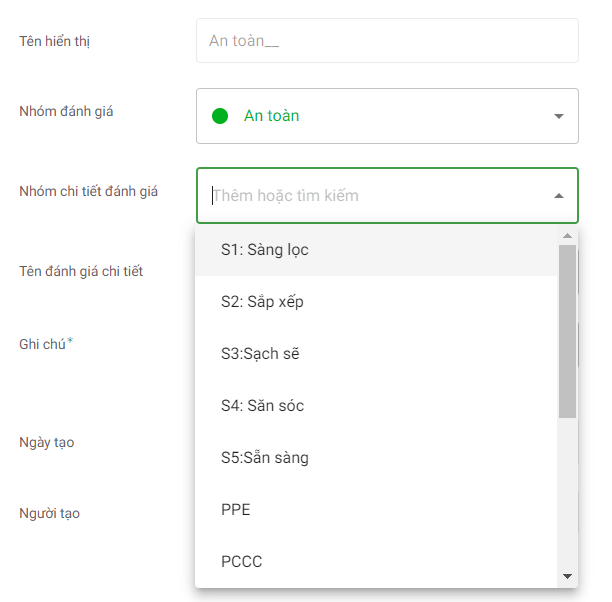This screenshot has width=612, height=602.
Task: Collapse the Nhóm chi tiết đánh giá list arrow
Action: click(558, 196)
